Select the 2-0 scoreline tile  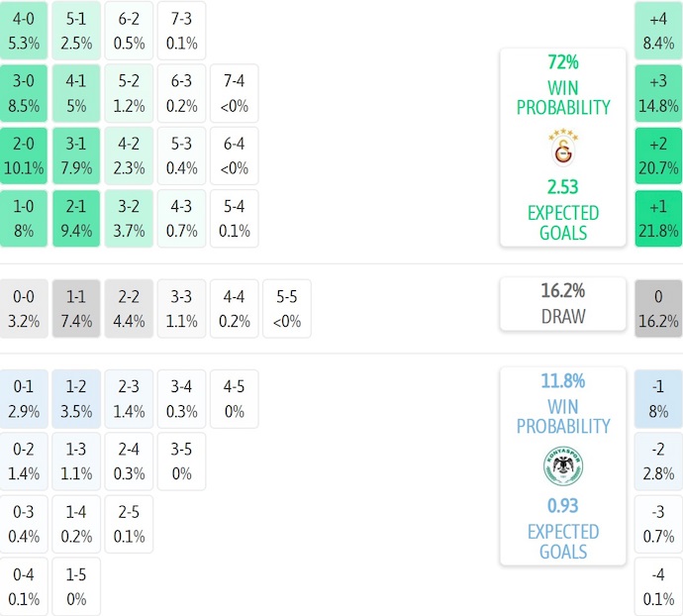tap(25, 155)
